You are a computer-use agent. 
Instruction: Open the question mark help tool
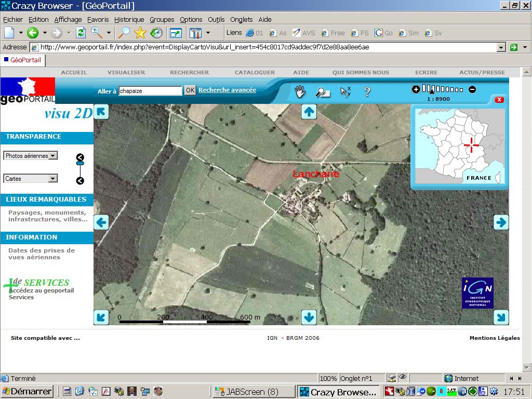click(367, 91)
